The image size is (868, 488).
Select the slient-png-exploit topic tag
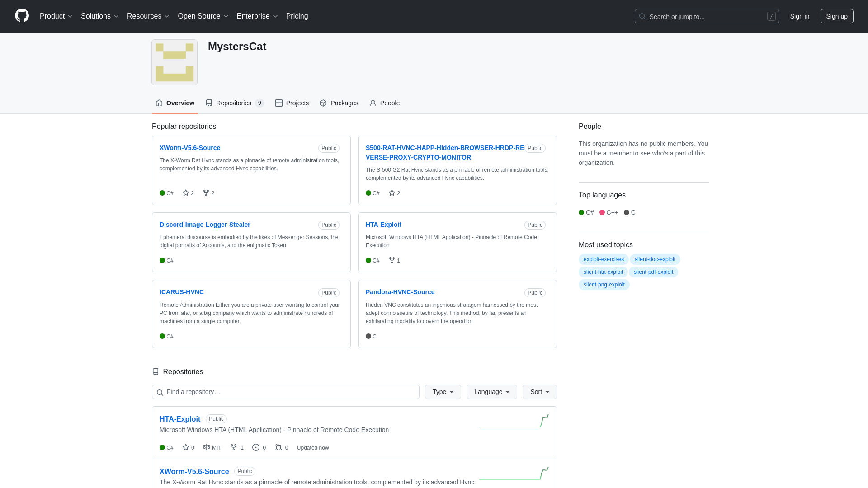[x=604, y=285]
